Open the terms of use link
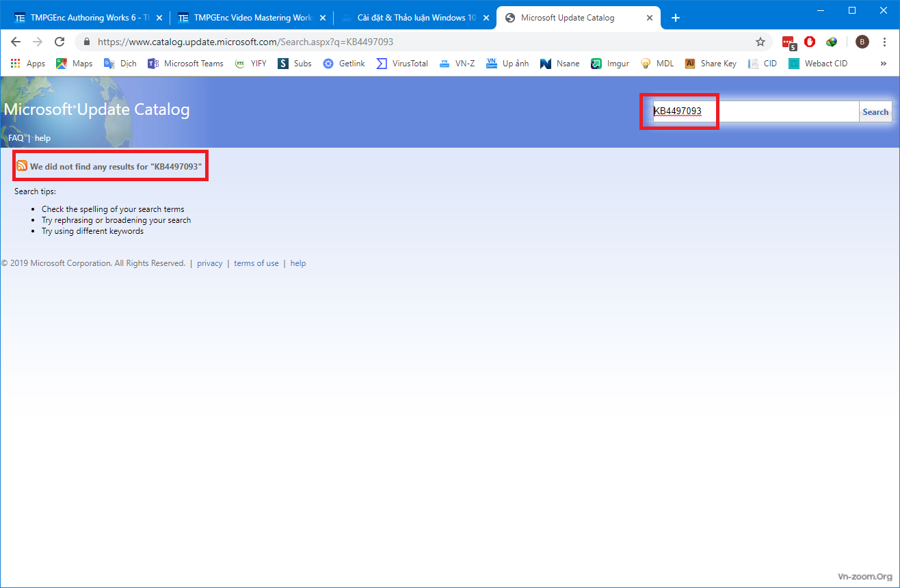Image resolution: width=900 pixels, height=588 pixels. click(256, 263)
